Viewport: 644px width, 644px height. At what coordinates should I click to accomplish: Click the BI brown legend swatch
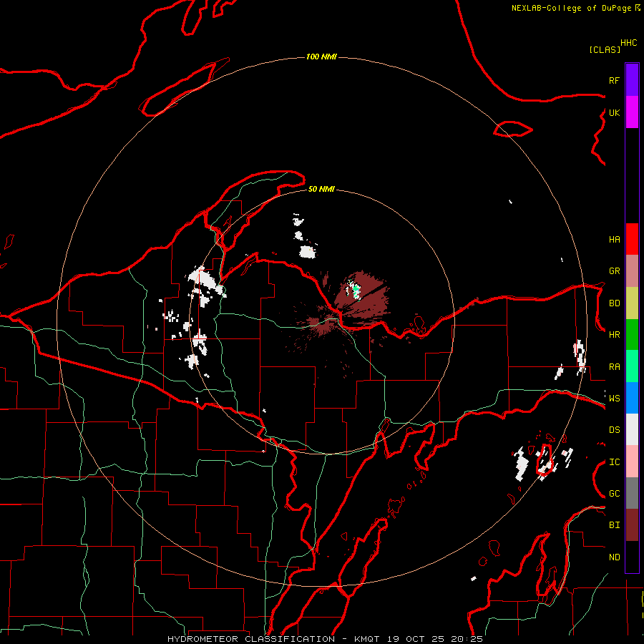pos(632,525)
